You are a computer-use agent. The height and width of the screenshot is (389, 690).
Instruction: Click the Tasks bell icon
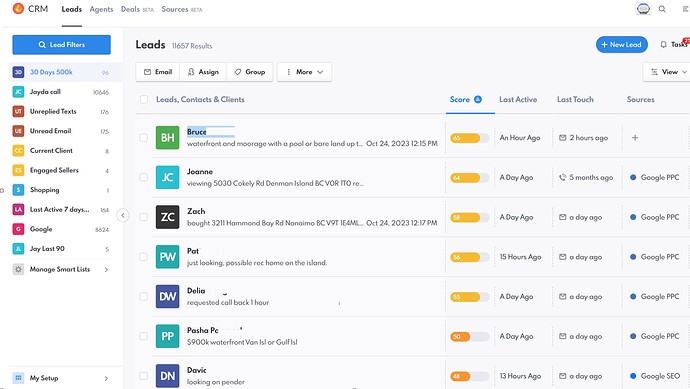[x=664, y=44]
